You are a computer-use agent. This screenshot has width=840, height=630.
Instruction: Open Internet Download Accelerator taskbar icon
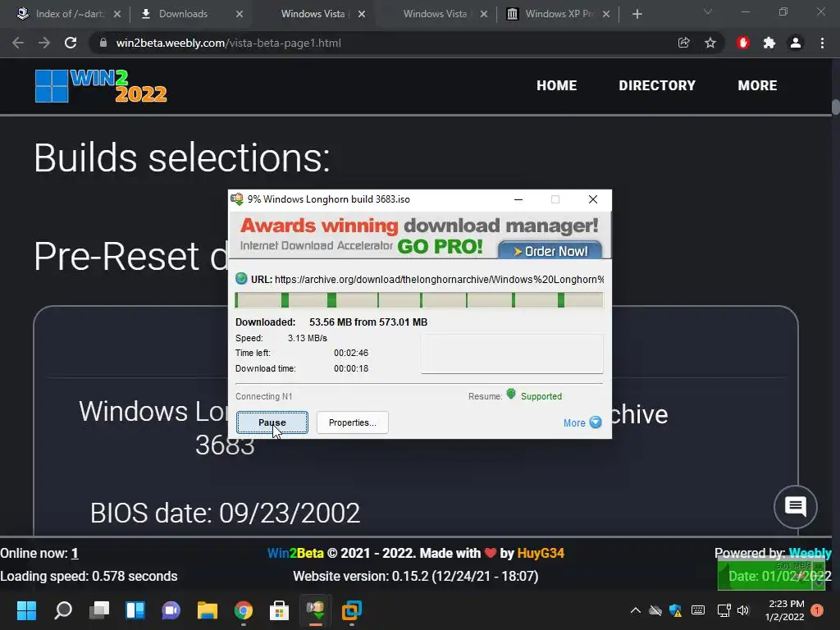tap(316, 610)
